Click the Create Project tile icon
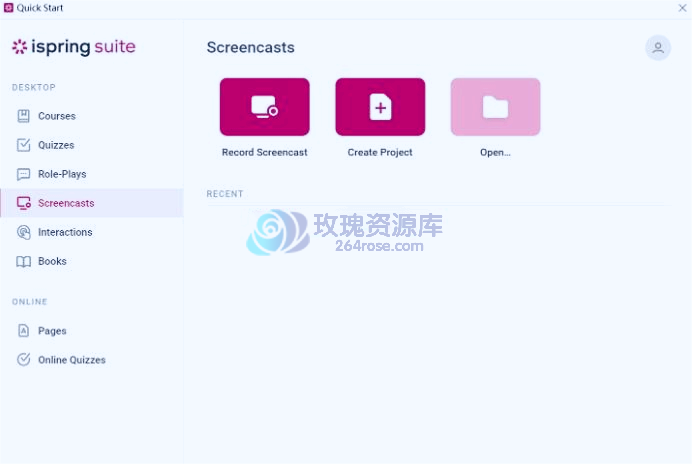This screenshot has height=464, width=692. [x=380, y=107]
